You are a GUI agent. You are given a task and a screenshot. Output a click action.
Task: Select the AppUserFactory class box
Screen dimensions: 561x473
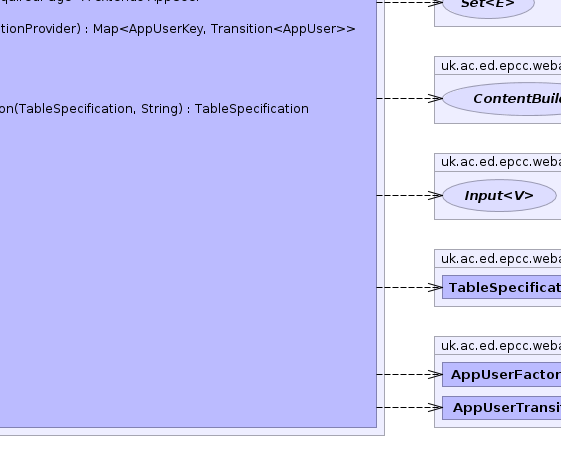pos(502,374)
